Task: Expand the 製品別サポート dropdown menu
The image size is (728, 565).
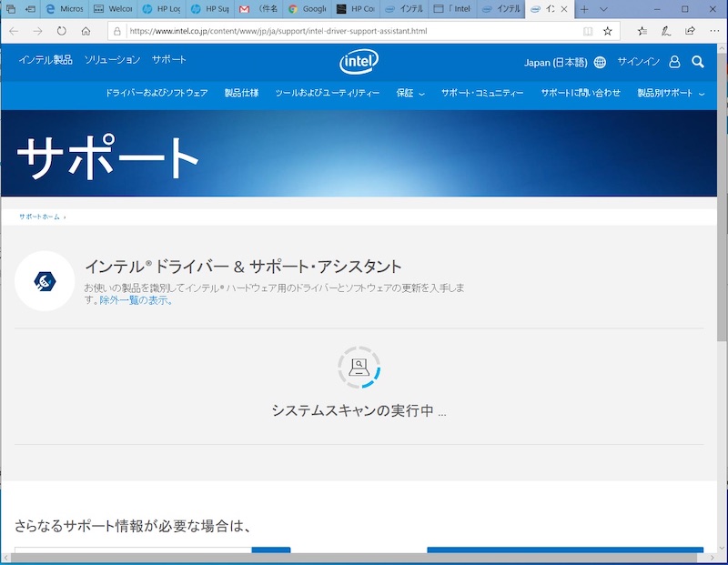Action: point(671,93)
